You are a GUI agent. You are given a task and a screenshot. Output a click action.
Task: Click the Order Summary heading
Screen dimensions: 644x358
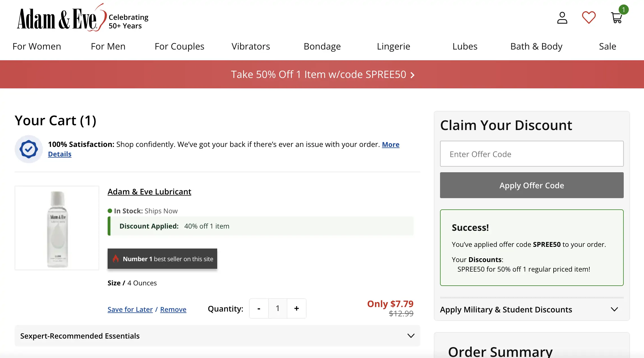[500, 352]
